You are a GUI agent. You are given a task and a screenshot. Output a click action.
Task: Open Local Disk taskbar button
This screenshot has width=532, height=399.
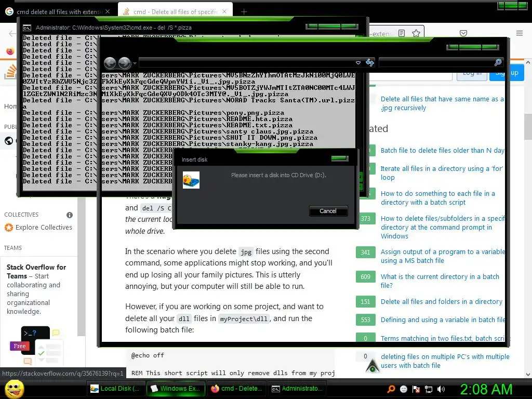(116, 389)
